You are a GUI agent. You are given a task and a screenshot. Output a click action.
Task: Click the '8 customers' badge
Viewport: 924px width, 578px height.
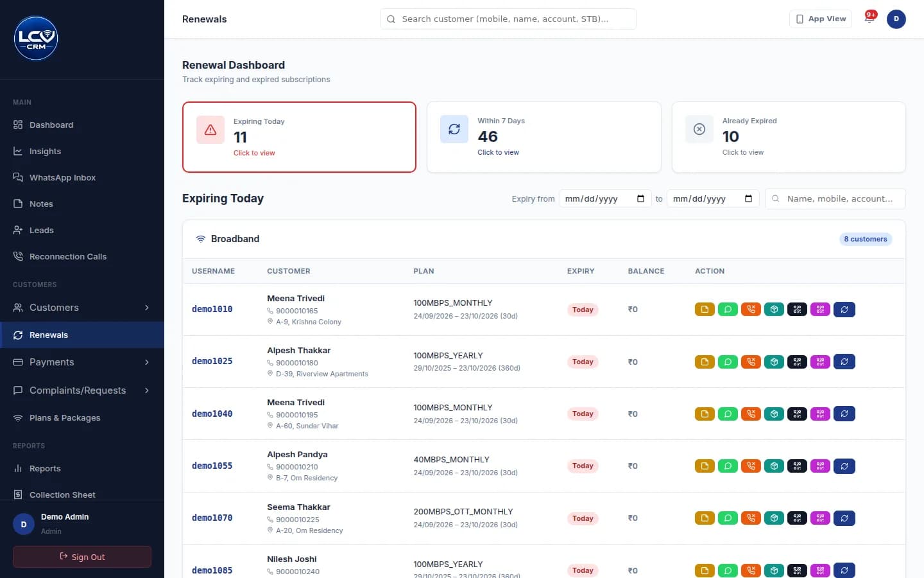coord(866,239)
